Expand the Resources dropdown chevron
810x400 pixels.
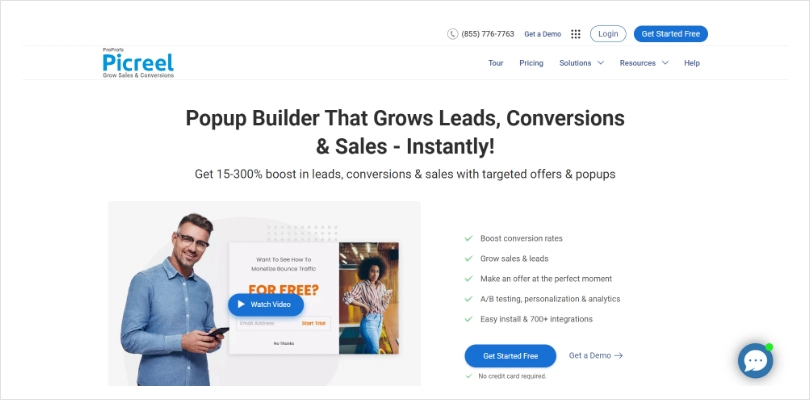click(665, 63)
